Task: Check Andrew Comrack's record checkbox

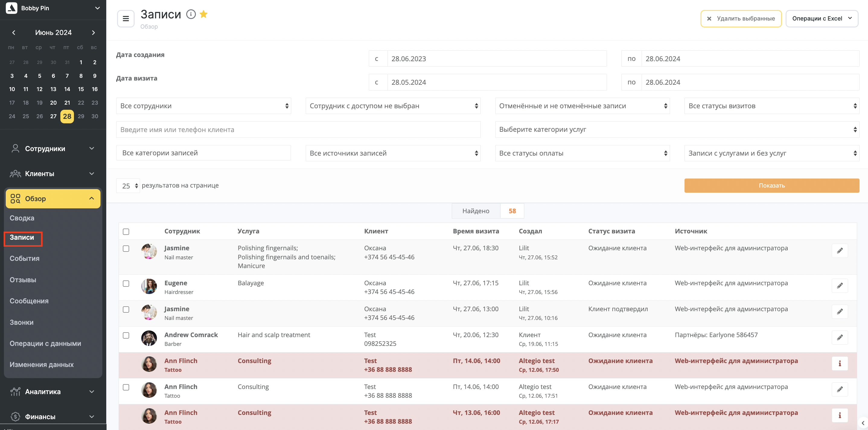Action: point(126,335)
